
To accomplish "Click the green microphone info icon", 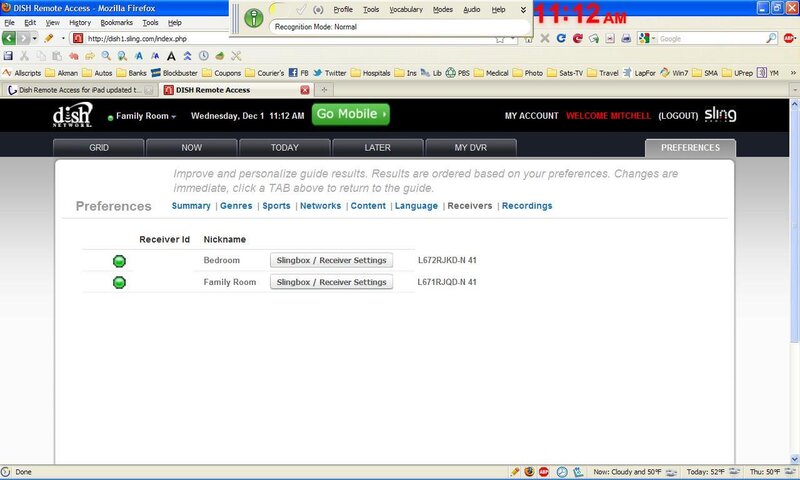I will [254, 18].
